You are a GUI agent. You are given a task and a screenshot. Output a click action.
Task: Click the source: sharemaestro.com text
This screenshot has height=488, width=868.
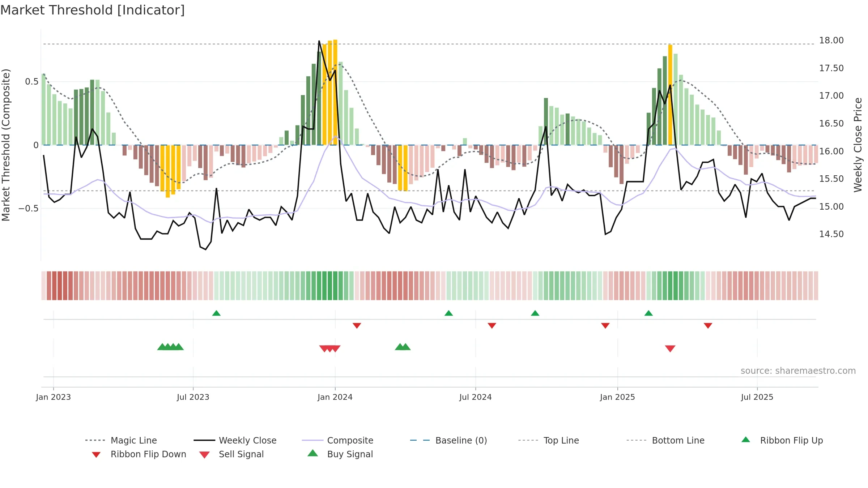(798, 371)
